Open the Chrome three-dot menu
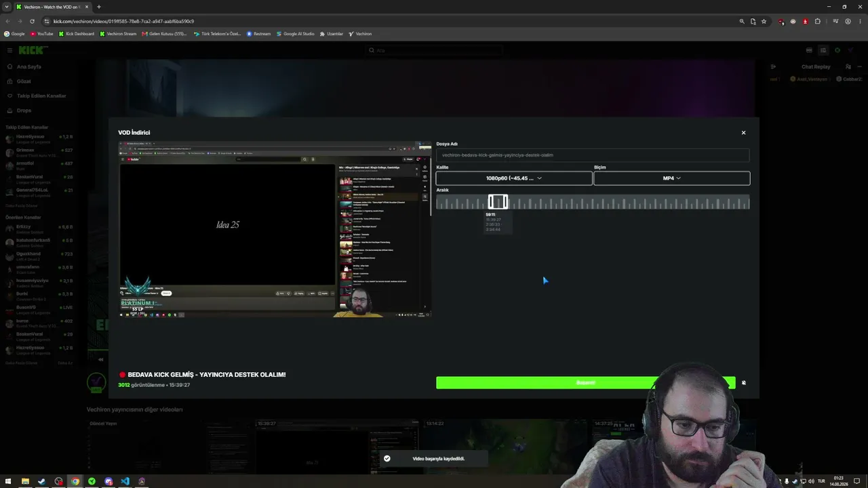The image size is (868, 488). (860, 21)
